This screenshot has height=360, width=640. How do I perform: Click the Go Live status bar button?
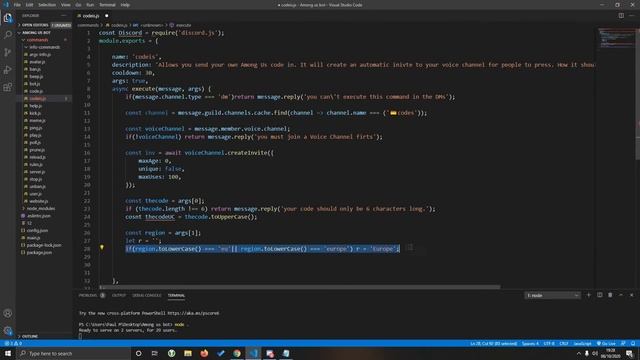click(x=606, y=344)
